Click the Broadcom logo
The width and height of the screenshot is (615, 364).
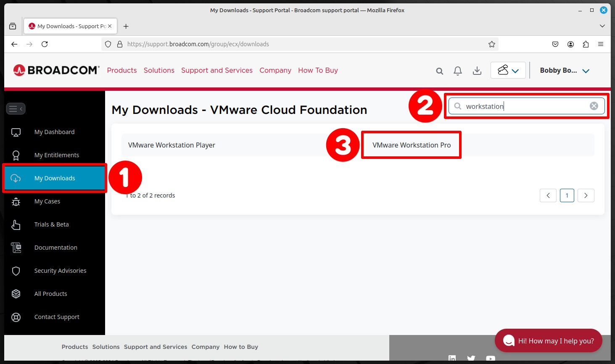tap(56, 70)
